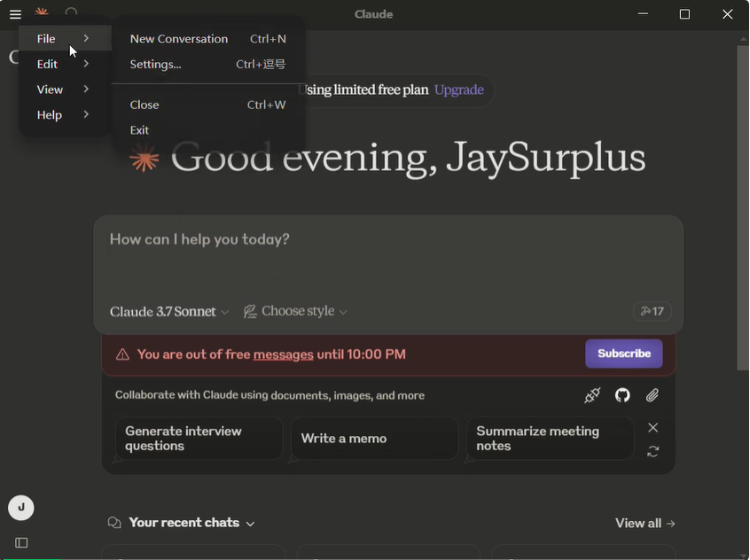Open the J user avatar
Screen dimensions: 750x560
point(21,508)
